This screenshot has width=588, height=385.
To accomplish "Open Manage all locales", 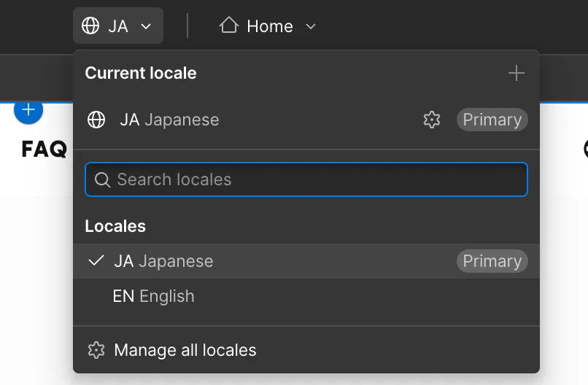I will [x=306, y=350].
